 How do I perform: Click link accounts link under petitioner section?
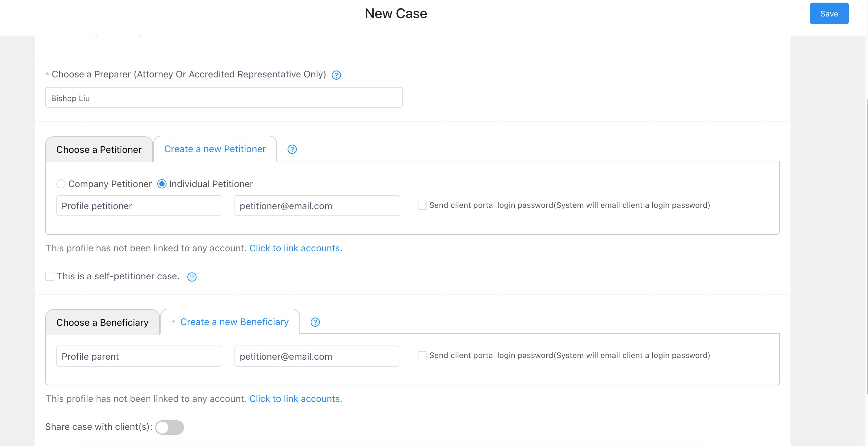click(x=295, y=248)
